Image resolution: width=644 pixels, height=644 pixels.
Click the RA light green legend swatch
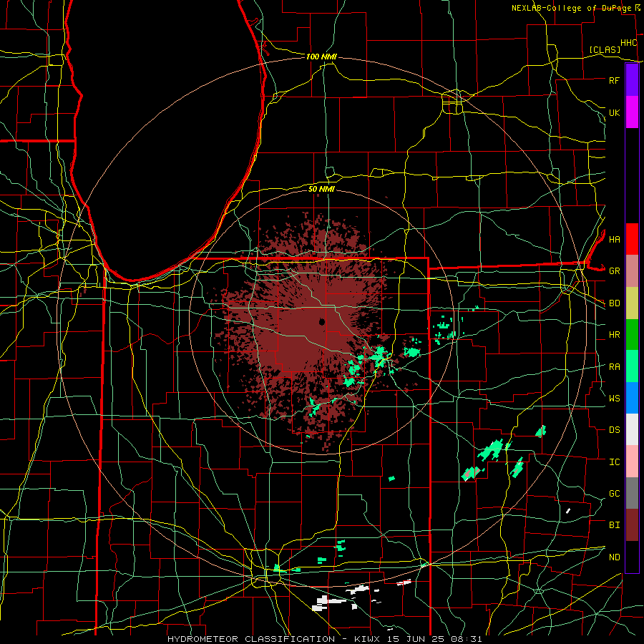click(632, 366)
